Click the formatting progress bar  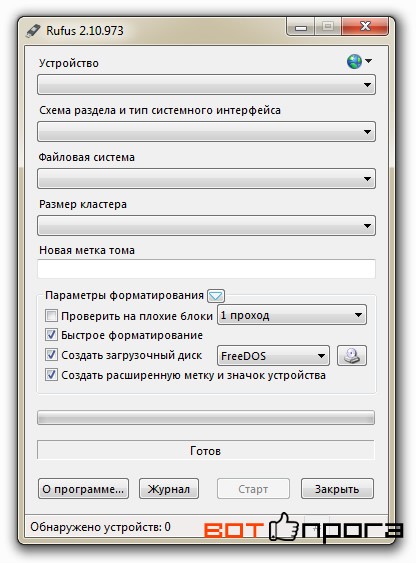point(206,418)
